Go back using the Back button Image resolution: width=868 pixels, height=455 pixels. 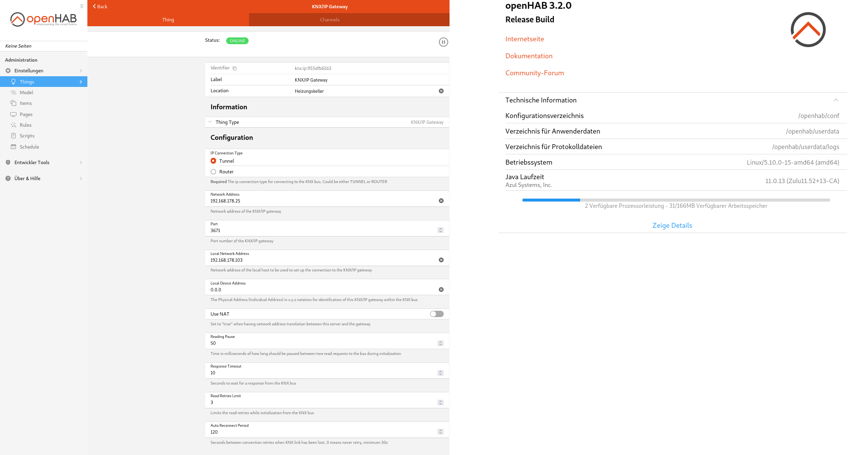click(x=100, y=6)
